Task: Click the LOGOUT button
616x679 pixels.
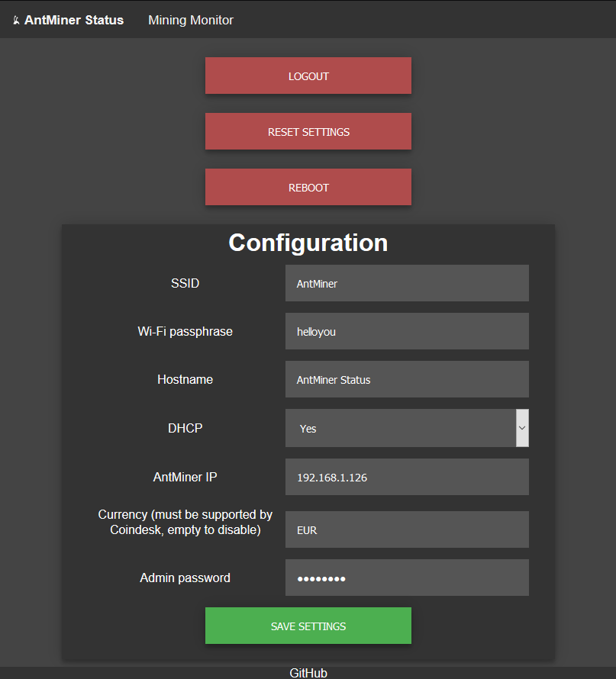Action: (x=308, y=76)
